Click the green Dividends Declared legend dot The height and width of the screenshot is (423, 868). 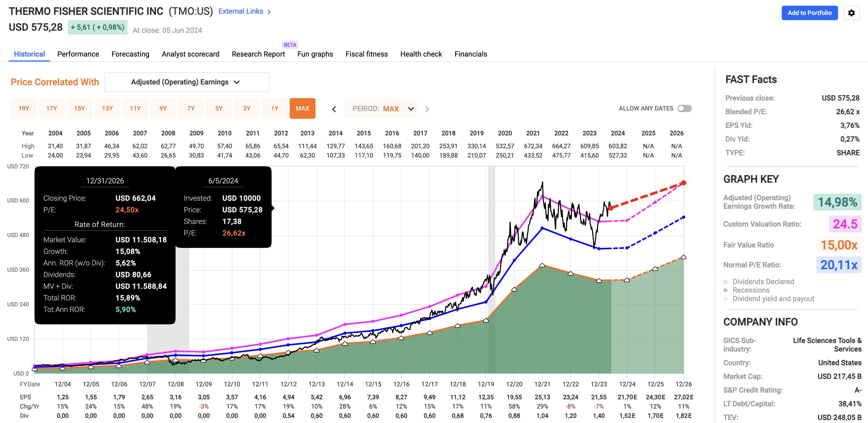(x=725, y=281)
